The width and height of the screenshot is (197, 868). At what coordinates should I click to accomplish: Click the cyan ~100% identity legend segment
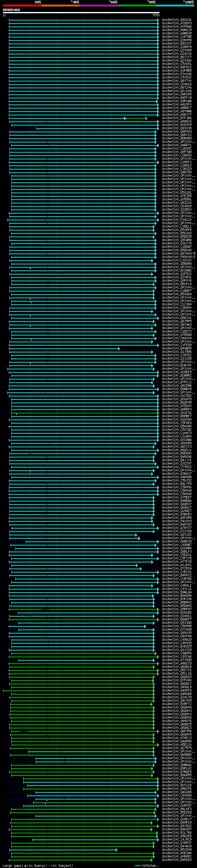(x=175, y=6)
